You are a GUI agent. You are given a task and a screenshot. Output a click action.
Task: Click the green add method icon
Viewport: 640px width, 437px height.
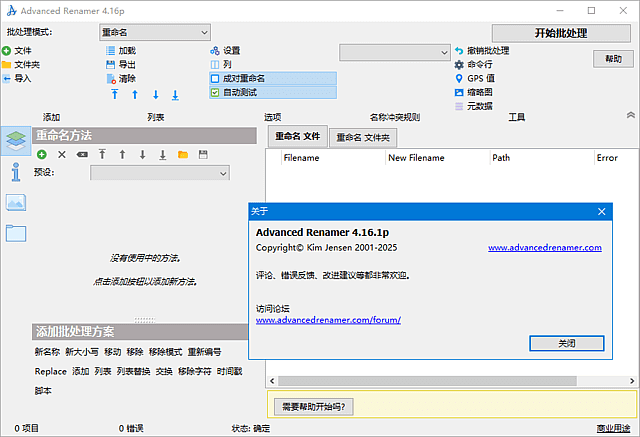pyautogui.click(x=41, y=155)
